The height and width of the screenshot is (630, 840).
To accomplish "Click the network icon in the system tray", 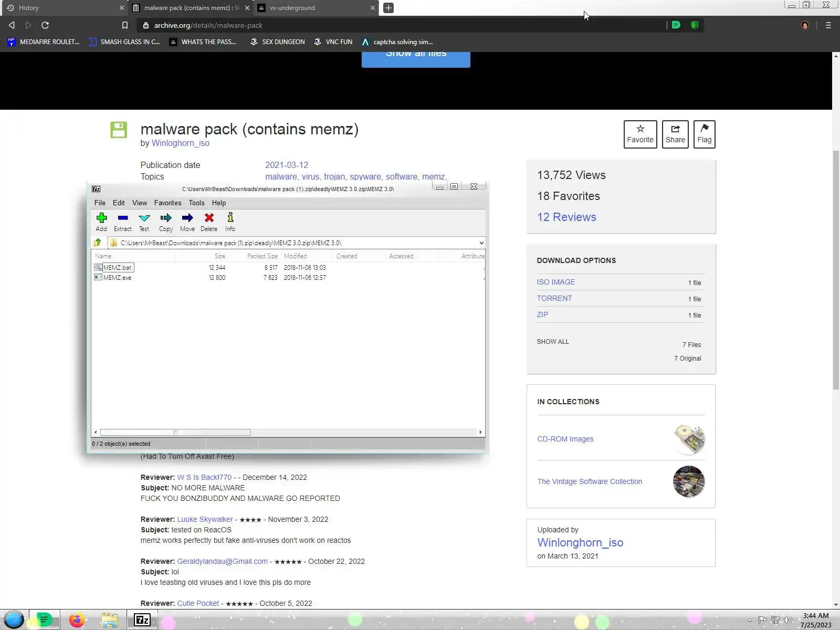I will [775, 620].
